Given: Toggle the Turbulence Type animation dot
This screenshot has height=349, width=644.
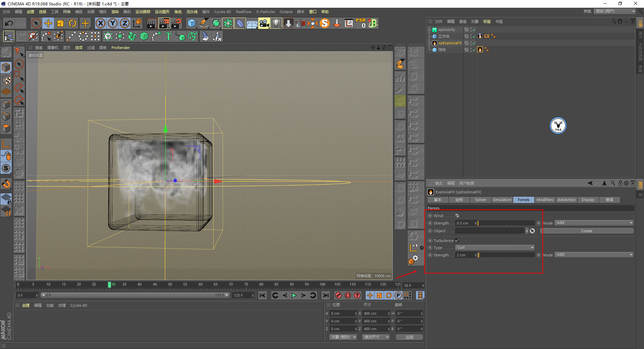Looking at the screenshot, I should click(x=430, y=248).
